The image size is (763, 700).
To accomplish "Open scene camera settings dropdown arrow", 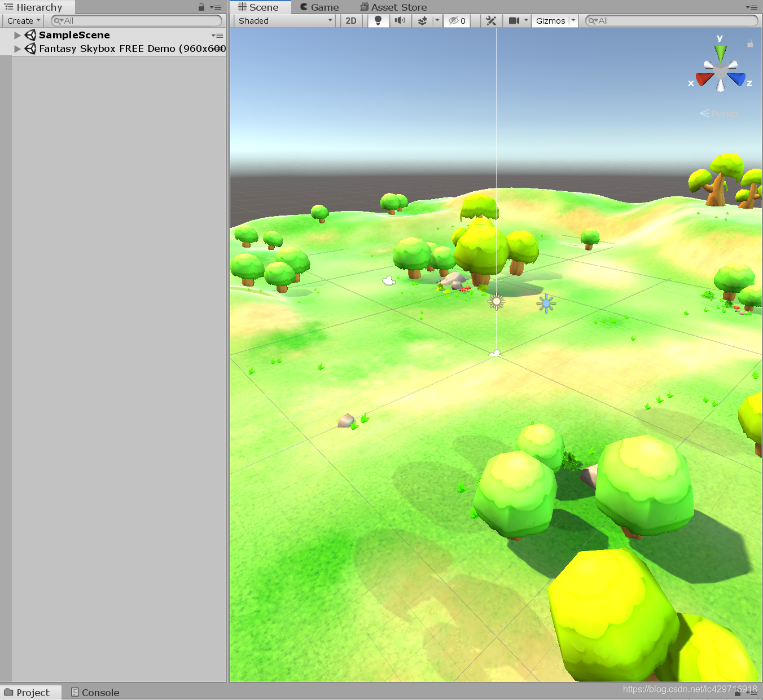I will pyautogui.click(x=526, y=21).
